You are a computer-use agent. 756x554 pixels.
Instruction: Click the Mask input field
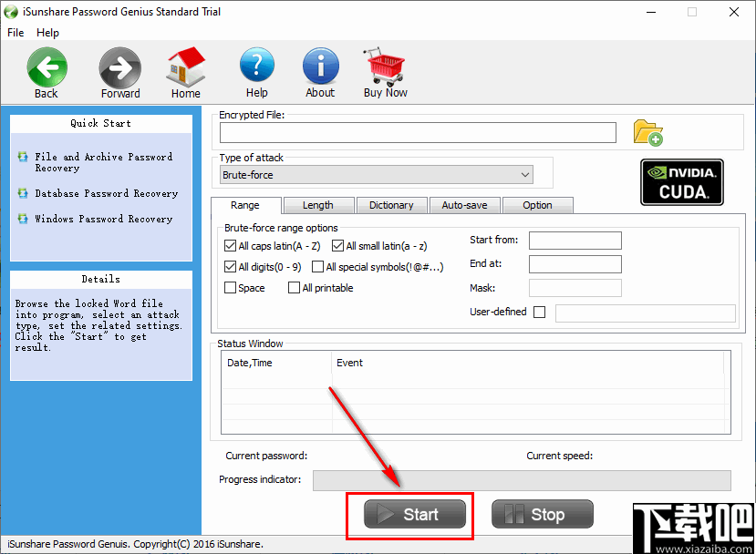[x=575, y=288]
